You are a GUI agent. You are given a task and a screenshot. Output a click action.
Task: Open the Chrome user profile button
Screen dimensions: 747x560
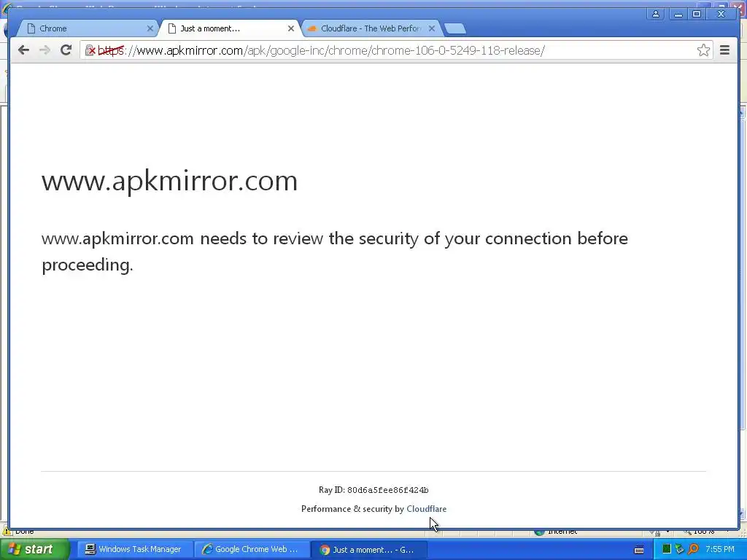coord(656,14)
